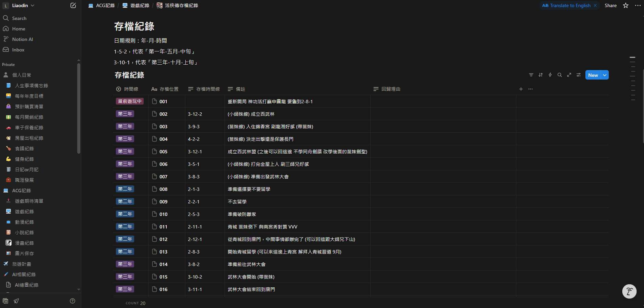Open the automations lightning icon

coord(550,75)
